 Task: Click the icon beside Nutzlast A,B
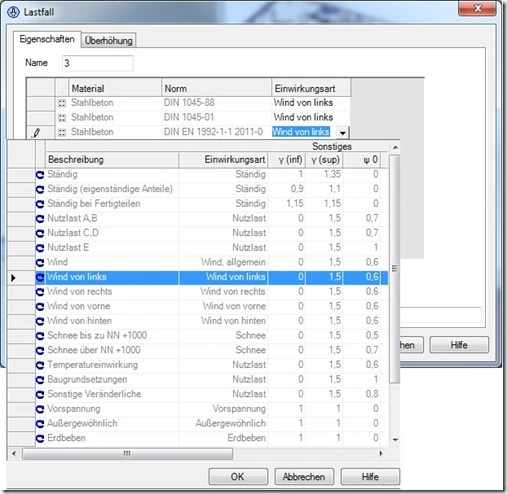40,218
